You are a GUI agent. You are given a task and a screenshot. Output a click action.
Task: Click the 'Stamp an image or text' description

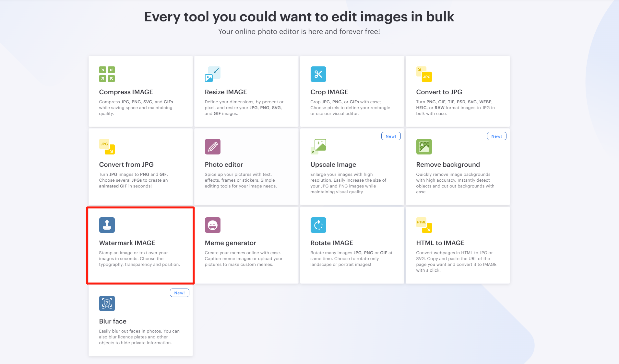point(140,258)
